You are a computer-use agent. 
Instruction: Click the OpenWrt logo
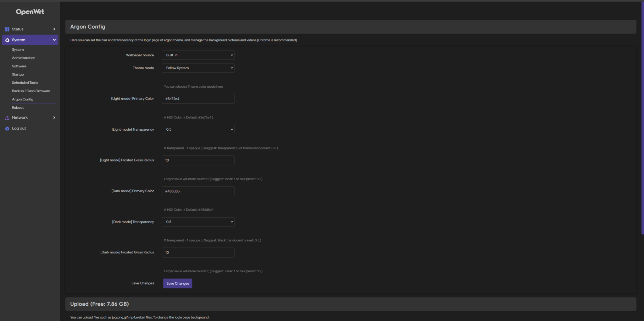pyautogui.click(x=30, y=12)
